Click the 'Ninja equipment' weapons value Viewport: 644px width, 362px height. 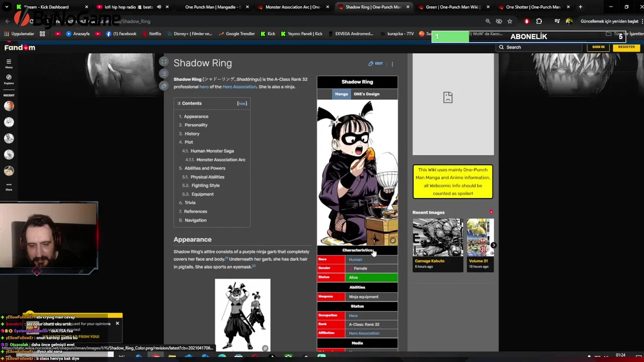coord(363,297)
